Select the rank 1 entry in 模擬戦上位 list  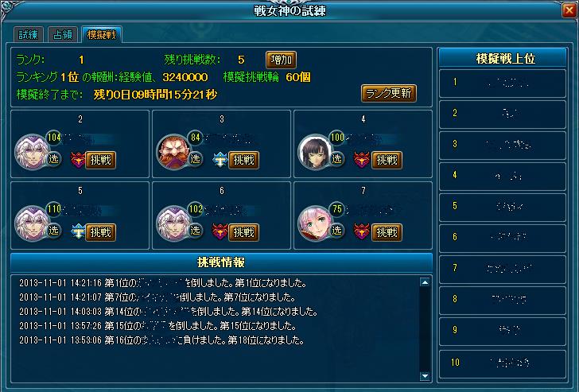pyautogui.click(x=503, y=83)
